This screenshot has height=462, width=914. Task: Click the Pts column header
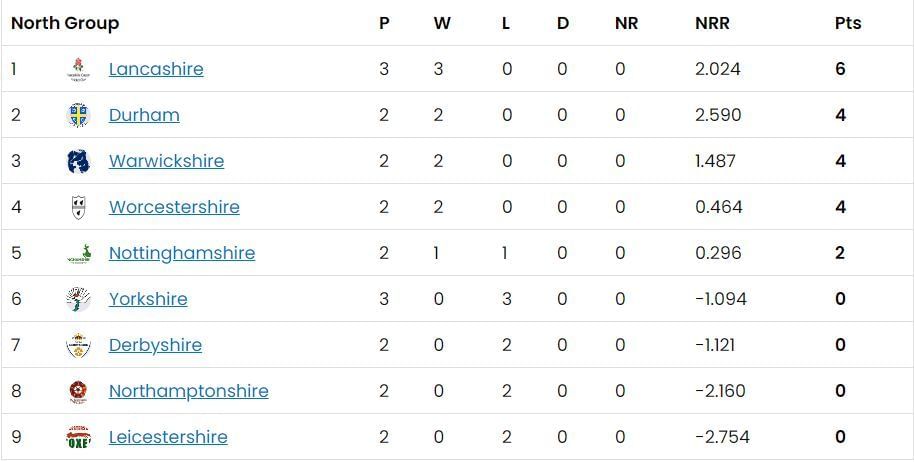click(848, 23)
